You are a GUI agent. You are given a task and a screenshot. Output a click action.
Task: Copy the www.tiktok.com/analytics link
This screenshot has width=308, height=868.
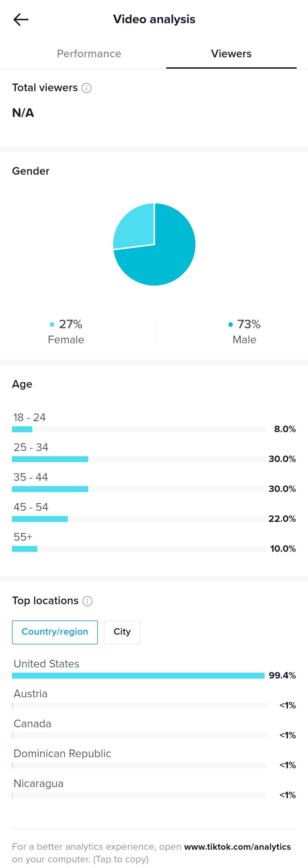pos(237,846)
